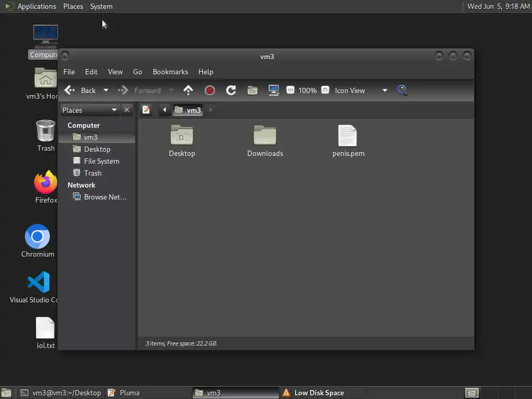Close the side pane with X
532x399 pixels.
(127, 110)
